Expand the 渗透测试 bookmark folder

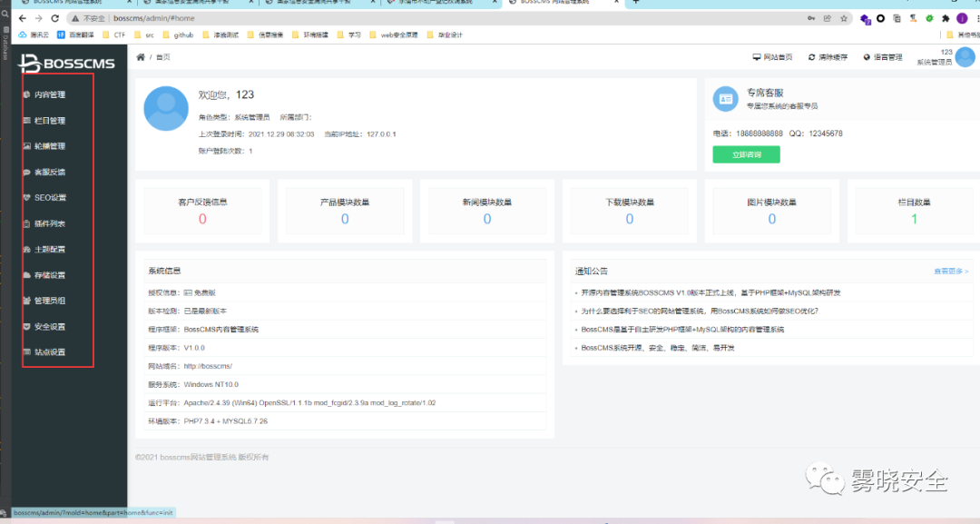point(220,35)
